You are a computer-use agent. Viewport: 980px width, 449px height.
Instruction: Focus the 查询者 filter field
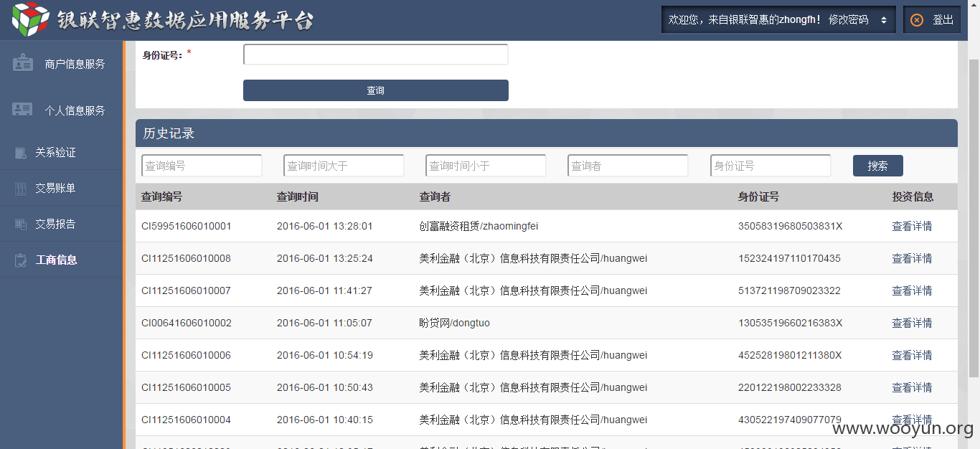coord(628,166)
